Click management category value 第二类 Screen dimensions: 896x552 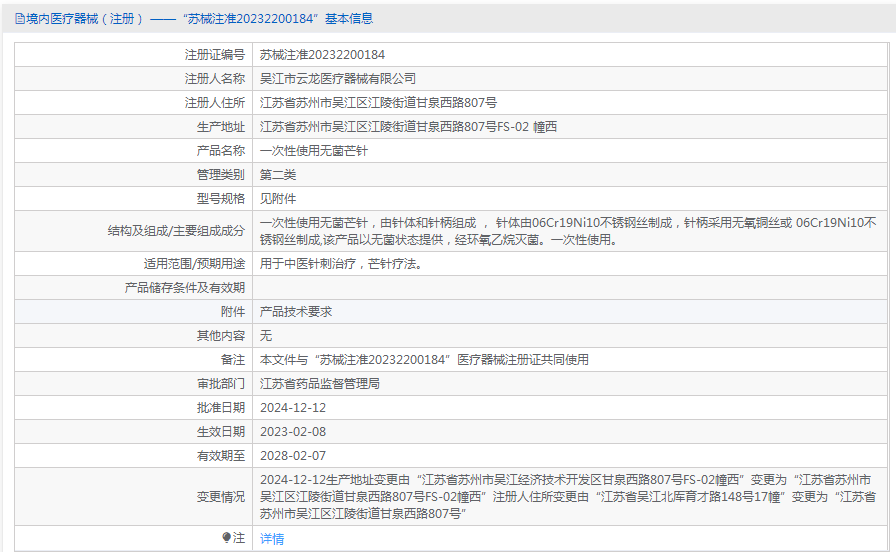tap(278, 175)
